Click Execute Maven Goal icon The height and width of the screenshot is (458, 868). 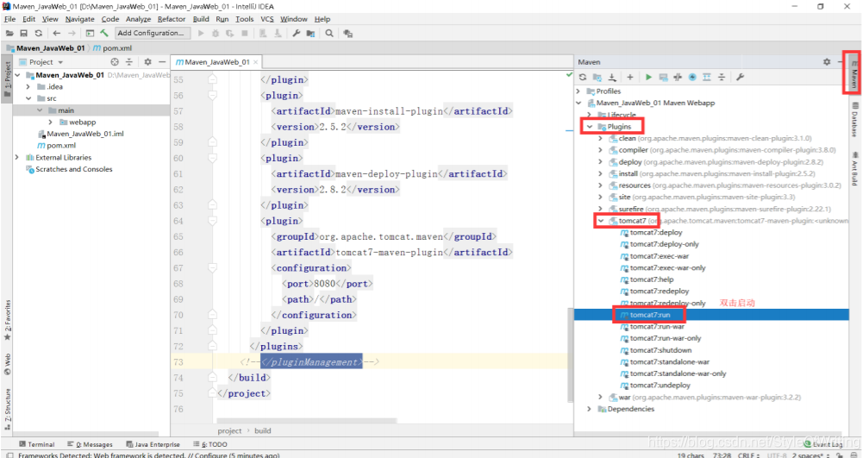pyautogui.click(x=663, y=77)
